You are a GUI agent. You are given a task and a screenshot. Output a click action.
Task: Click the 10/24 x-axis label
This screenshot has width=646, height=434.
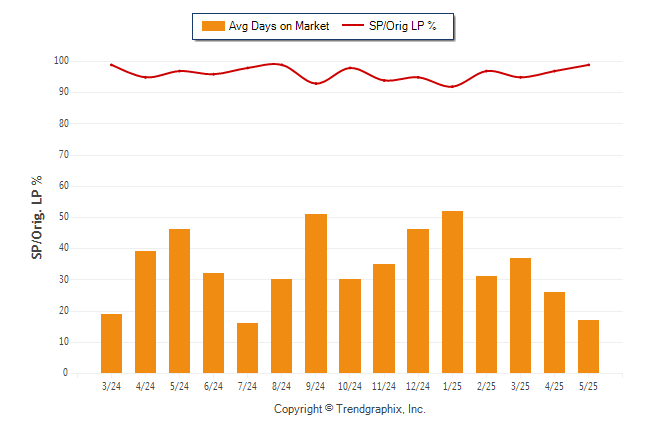[350, 386]
